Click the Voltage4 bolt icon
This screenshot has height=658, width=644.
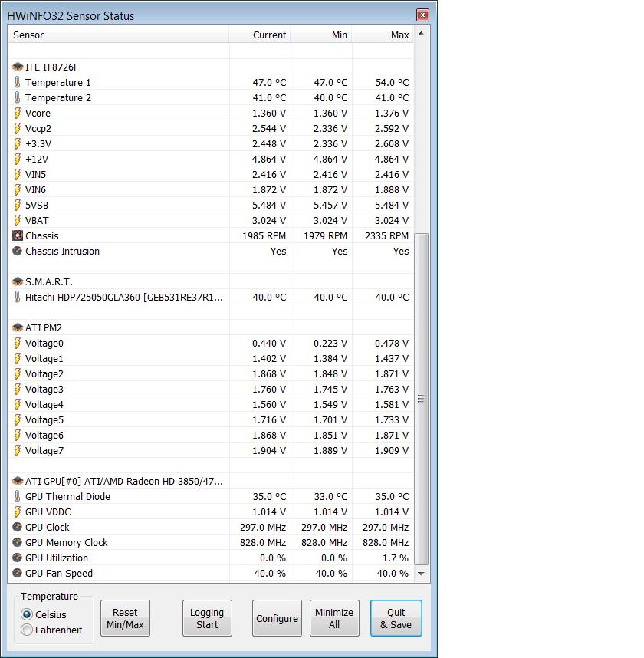point(17,404)
